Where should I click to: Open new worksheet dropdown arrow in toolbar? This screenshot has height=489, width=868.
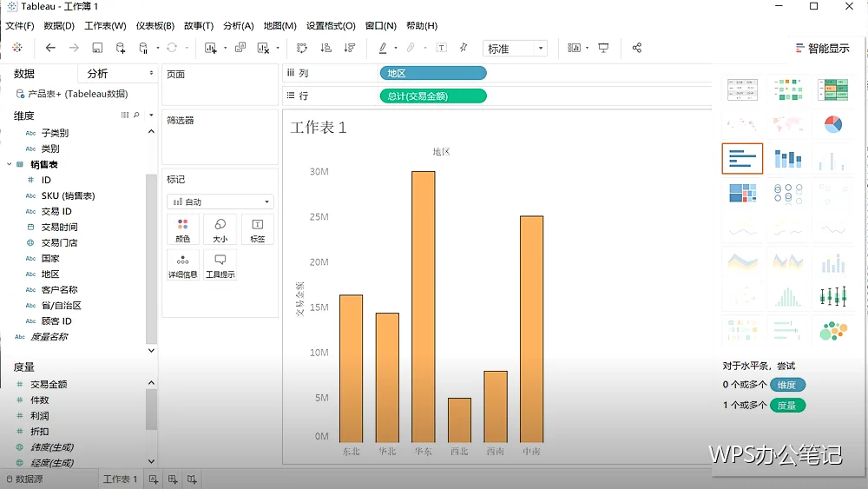click(x=226, y=48)
